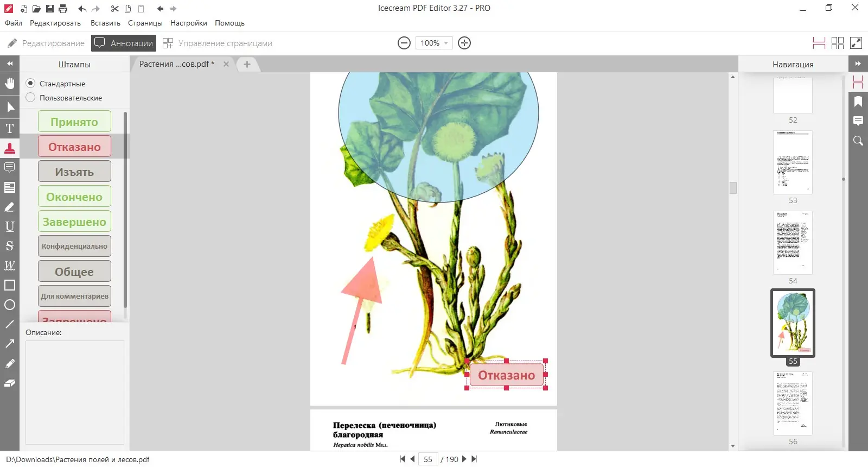Enter fullscreen mode

coord(856,43)
